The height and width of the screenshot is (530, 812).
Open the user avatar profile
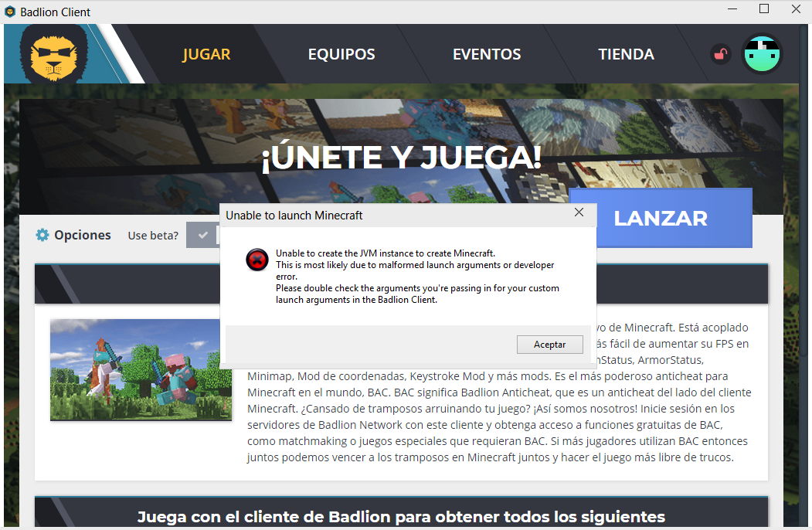coord(762,54)
